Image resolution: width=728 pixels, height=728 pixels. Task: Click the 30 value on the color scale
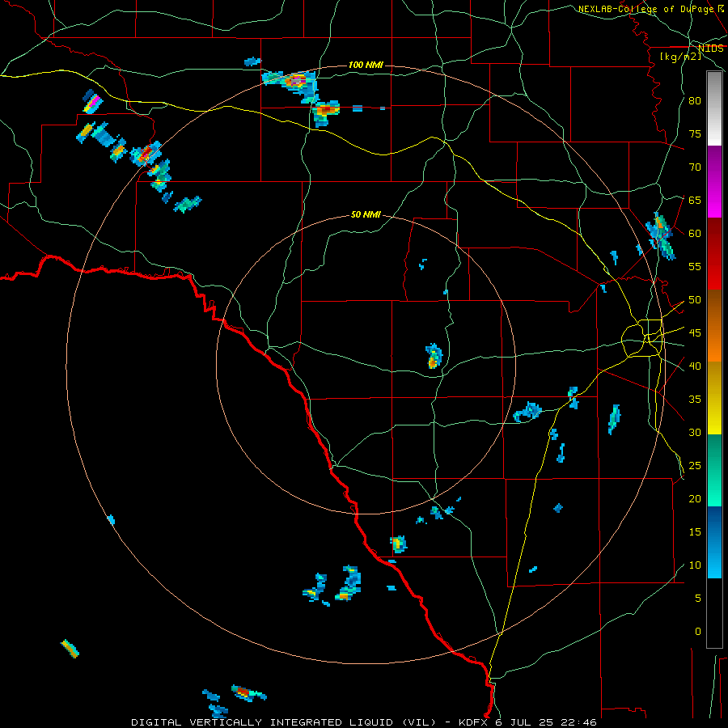pos(695,433)
